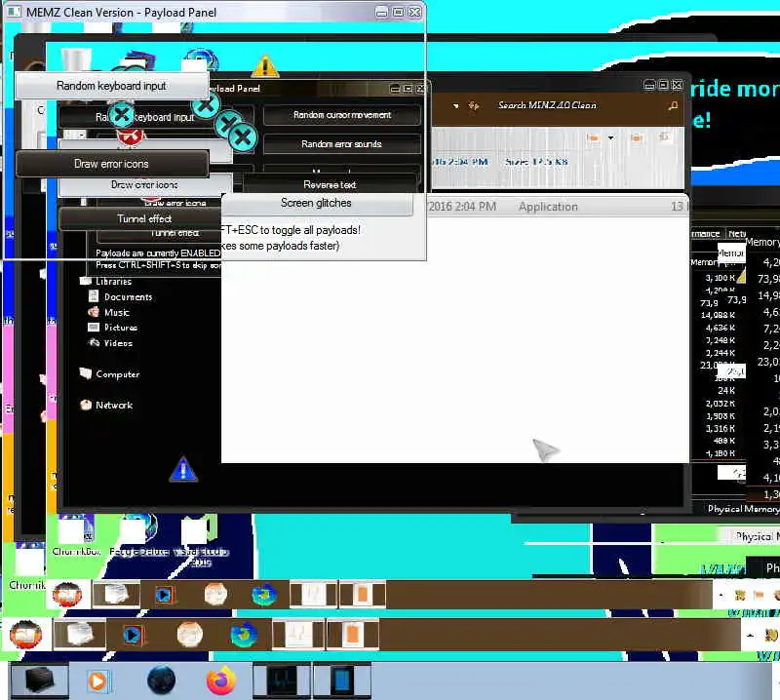This screenshot has width=780, height=700.
Task: Click the change view icon in Explorer toolbar
Action: [593, 137]
